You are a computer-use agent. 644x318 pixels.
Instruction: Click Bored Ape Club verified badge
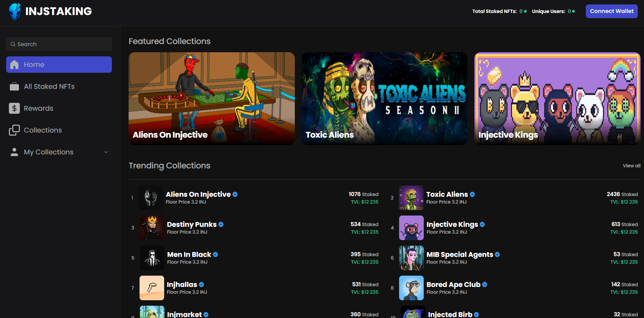click(485, 285)
